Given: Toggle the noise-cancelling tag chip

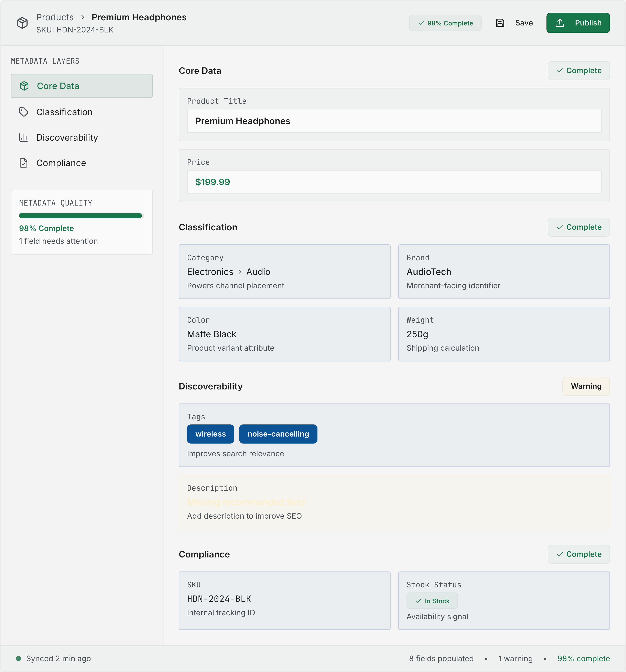Looking at the screenshot, I should pos(278,434).
